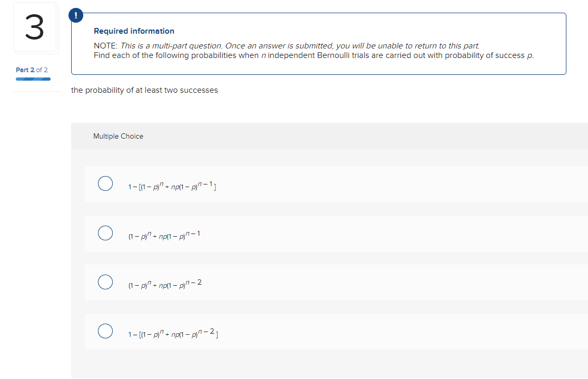This screenshot has height=379, width=588.
Task: Select the answer (1-p)^n + np(1-p)^n-2
Action: [105, 282]
